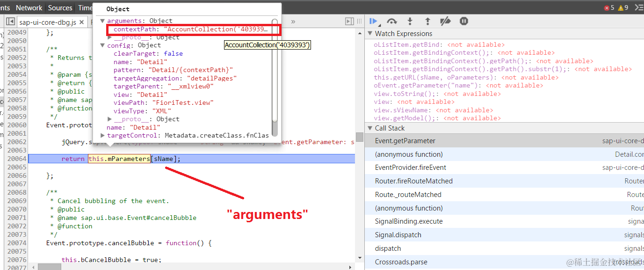
Task: Select Router.fireRouteMatched call stack frame
Action: (504, 181)
